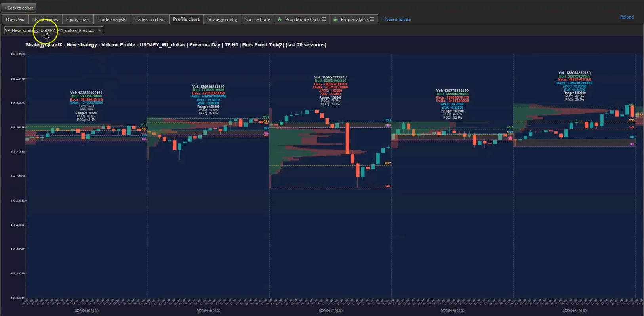This screenshot has width=644, height=316.
Task: Open the Prop Monte Carlo tab
Action: coord(302,19)
